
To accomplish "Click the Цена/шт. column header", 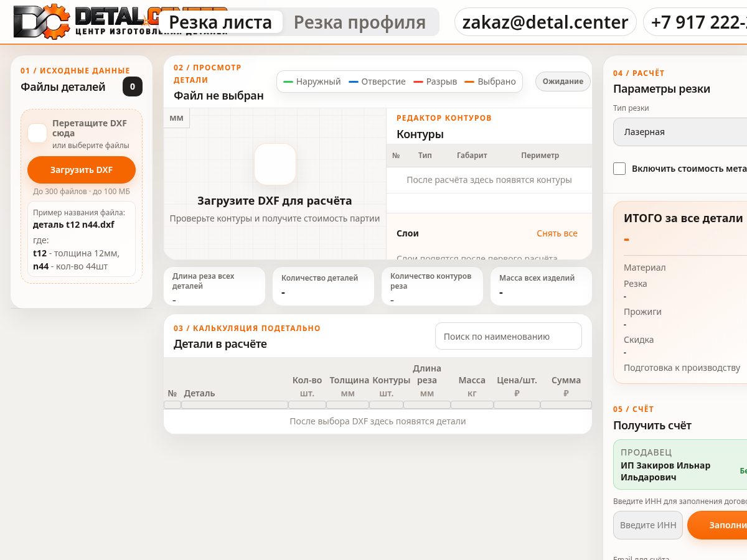I will click(517, 380).
